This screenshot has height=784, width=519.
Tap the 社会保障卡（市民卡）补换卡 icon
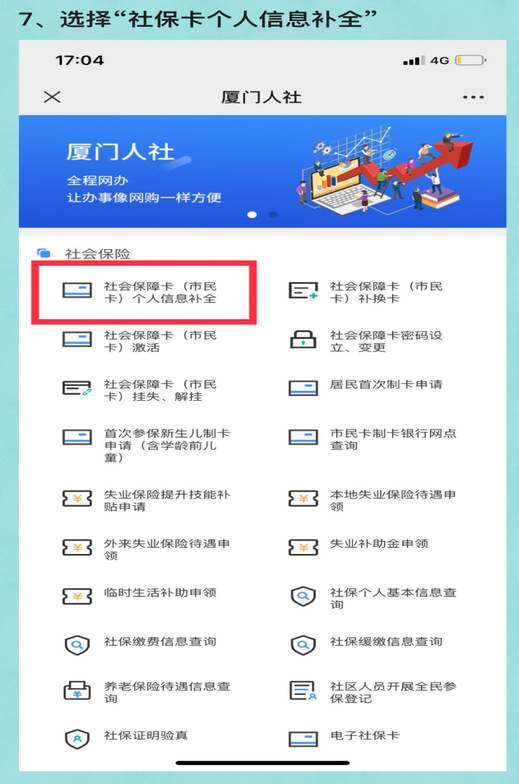point(303,290)
